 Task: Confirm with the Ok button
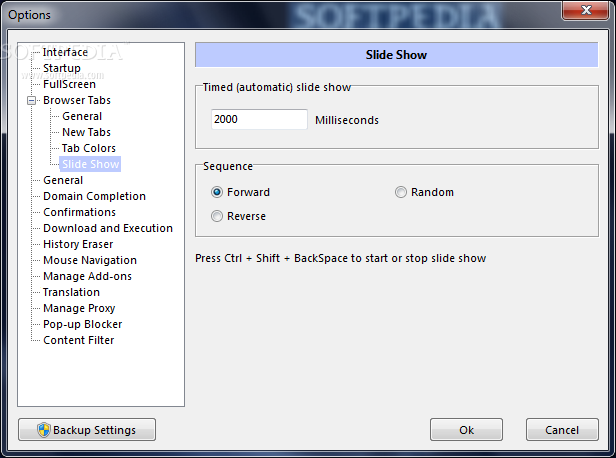(x=466, y=430)
